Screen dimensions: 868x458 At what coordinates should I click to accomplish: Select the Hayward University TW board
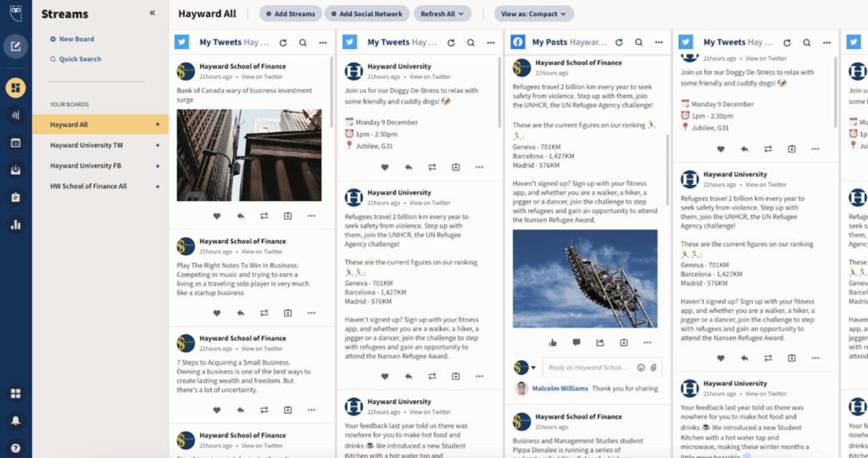(86, 145)
